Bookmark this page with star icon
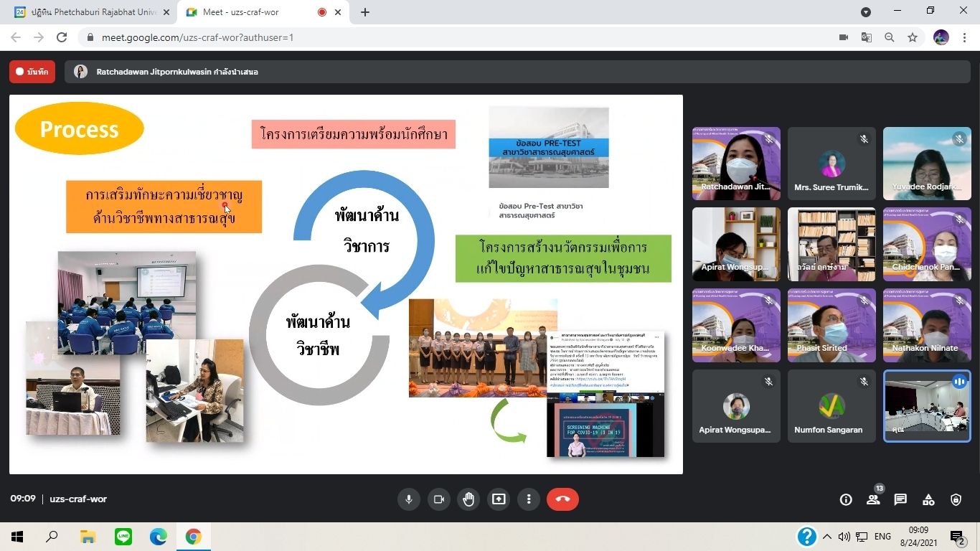 point(913,37)
